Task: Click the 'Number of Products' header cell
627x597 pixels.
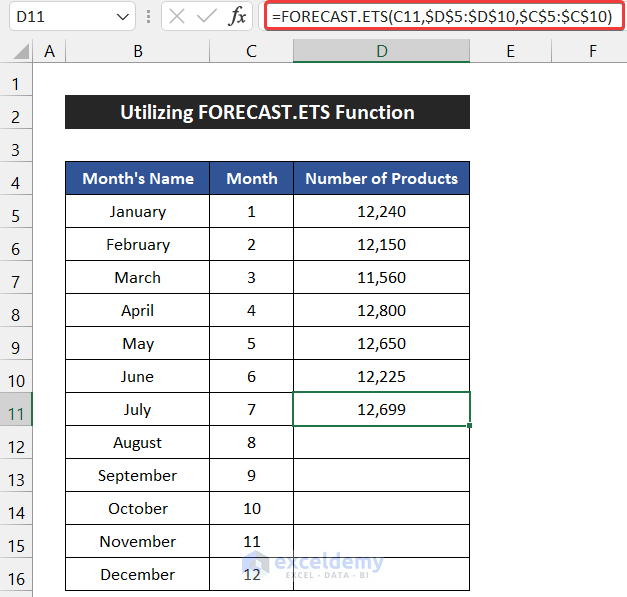Action: coord(381,179)
